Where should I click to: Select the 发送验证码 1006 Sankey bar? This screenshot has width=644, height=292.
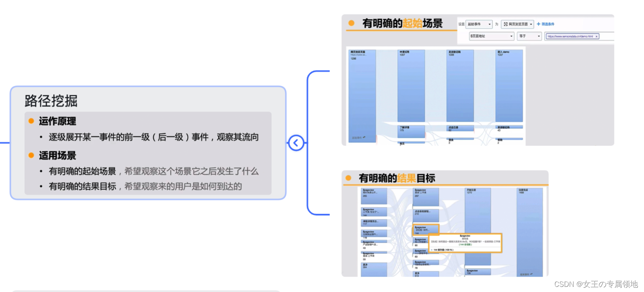[x=460, y=86]
